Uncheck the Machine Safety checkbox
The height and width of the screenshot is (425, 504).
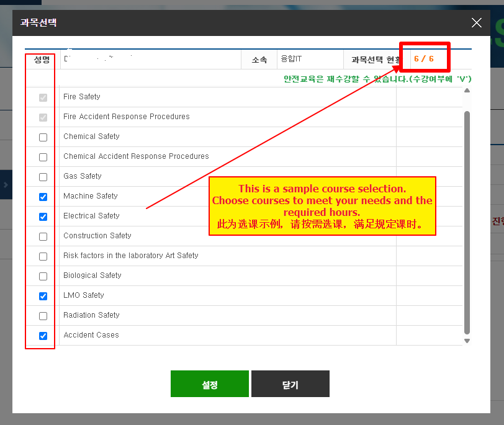coord(43,197)
